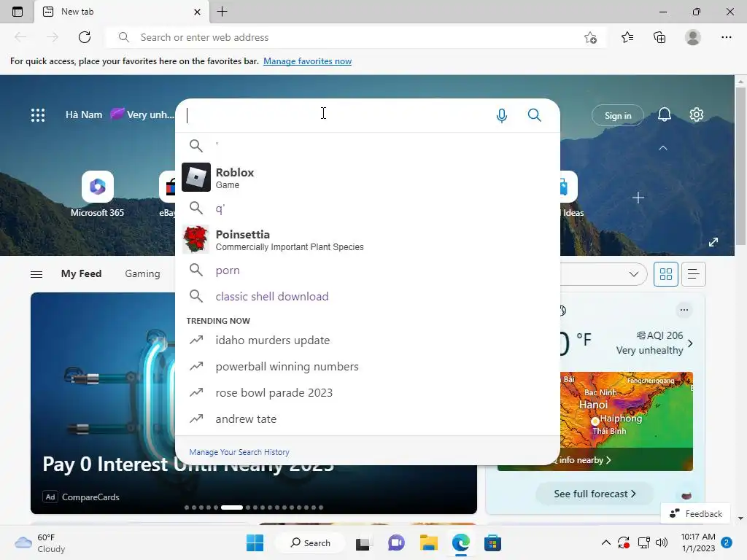This screenshot has height=560, width=747.
Task: Click the Microsoft 365 quick link icon
Action: click(98, 187)
